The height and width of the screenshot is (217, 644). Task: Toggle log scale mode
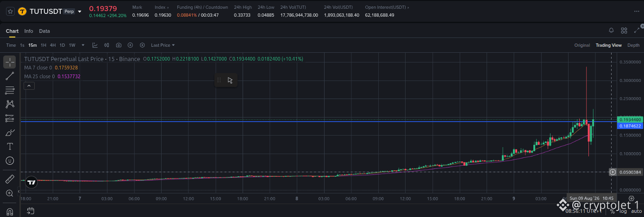tap(623, 211)
